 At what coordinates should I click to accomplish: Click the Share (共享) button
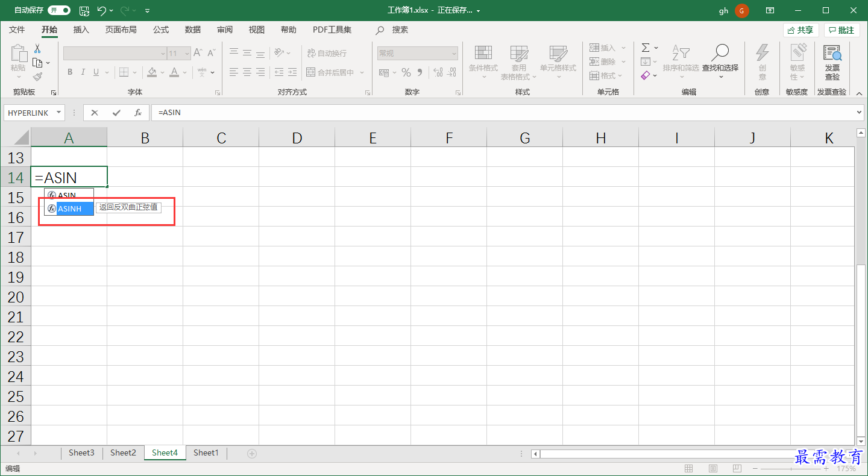800,30
